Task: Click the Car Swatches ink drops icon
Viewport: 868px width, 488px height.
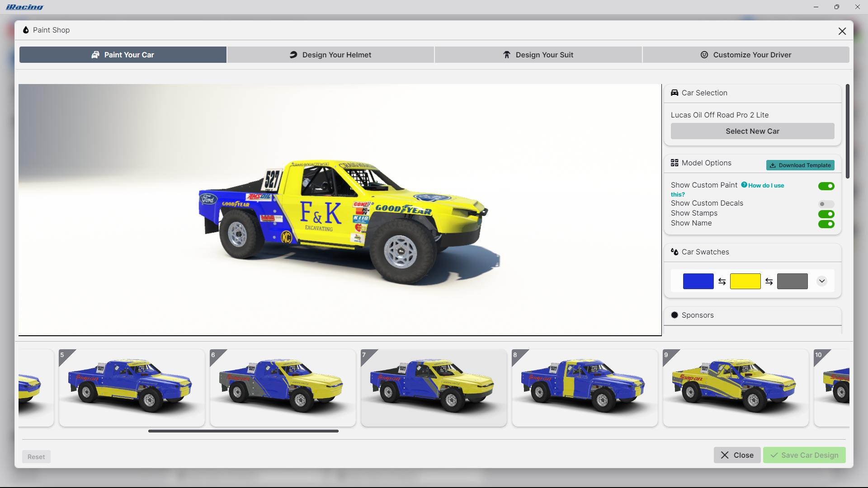Action: pos(675,252)
